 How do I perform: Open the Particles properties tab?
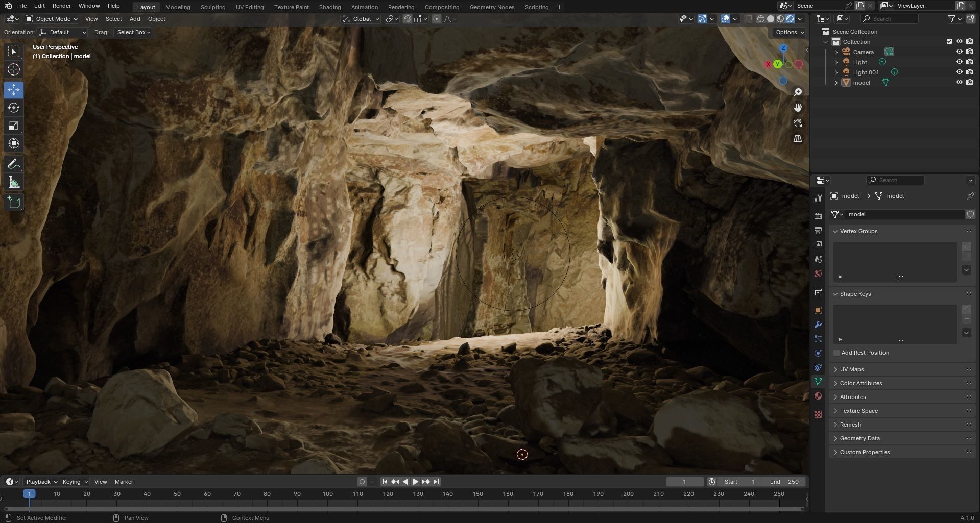coord(818,339)
